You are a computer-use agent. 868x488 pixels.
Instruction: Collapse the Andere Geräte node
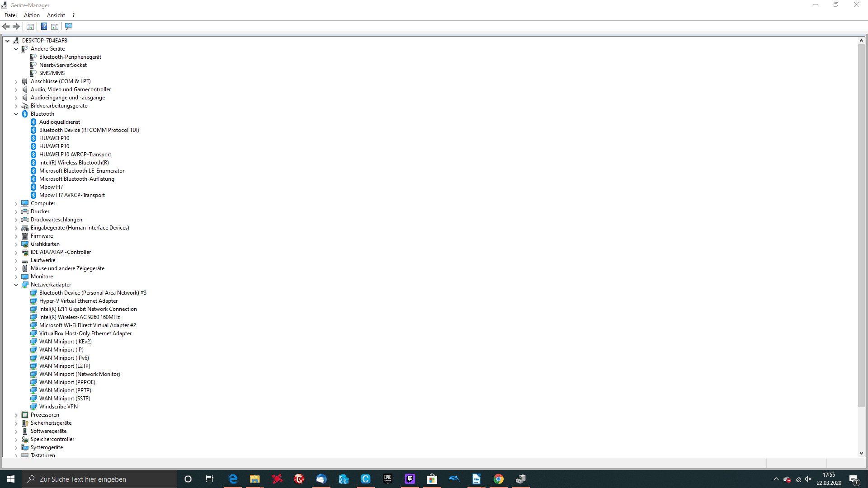(16, 49)
